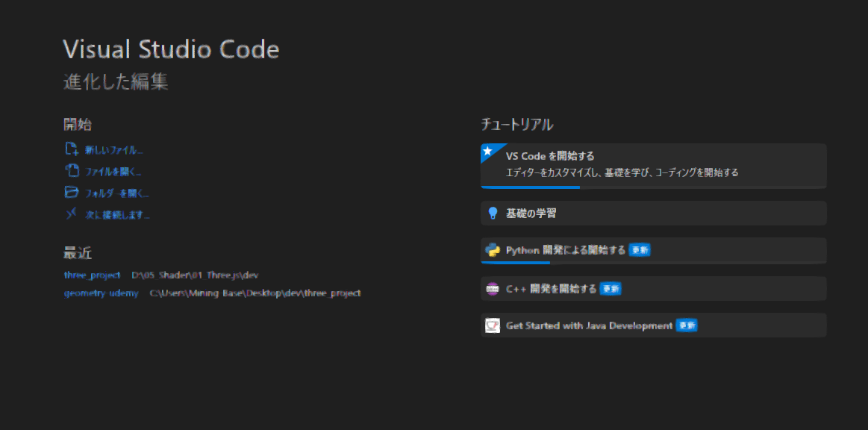Click the Java coffee cup icon
The width and height of the screenshot is (868, 430).
click(493, 325)
